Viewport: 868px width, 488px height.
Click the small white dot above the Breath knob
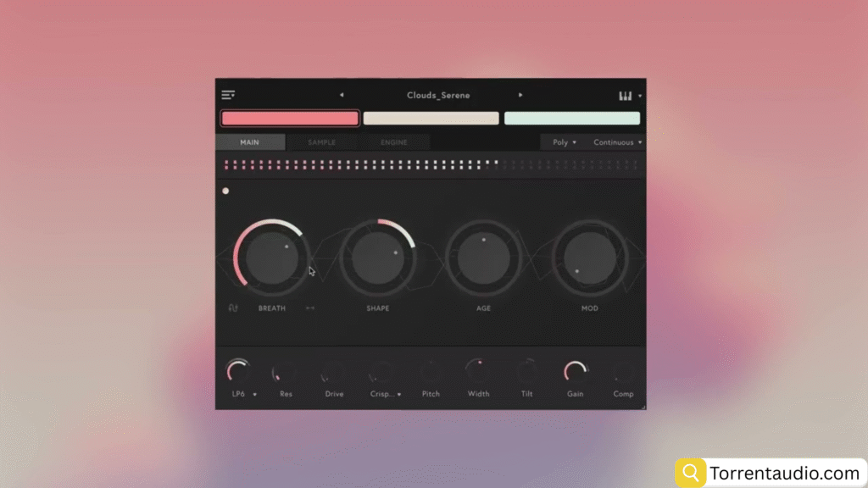[x=225, y=191]
